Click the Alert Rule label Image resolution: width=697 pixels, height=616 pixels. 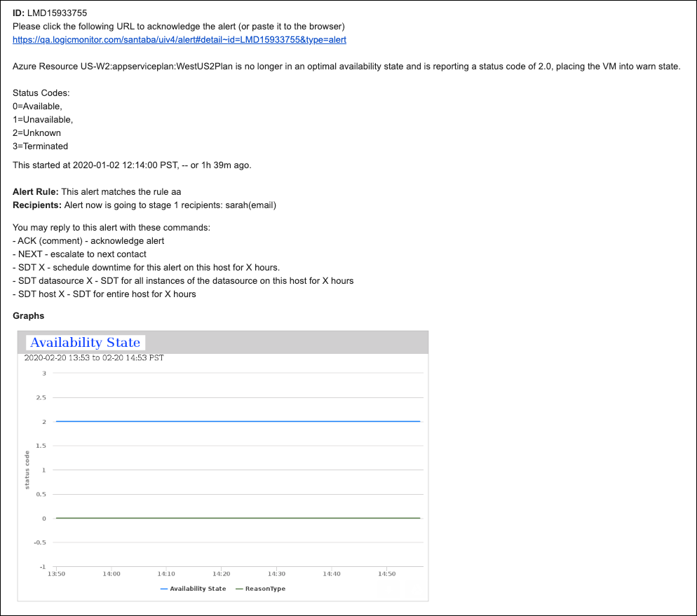pos(36,192)
